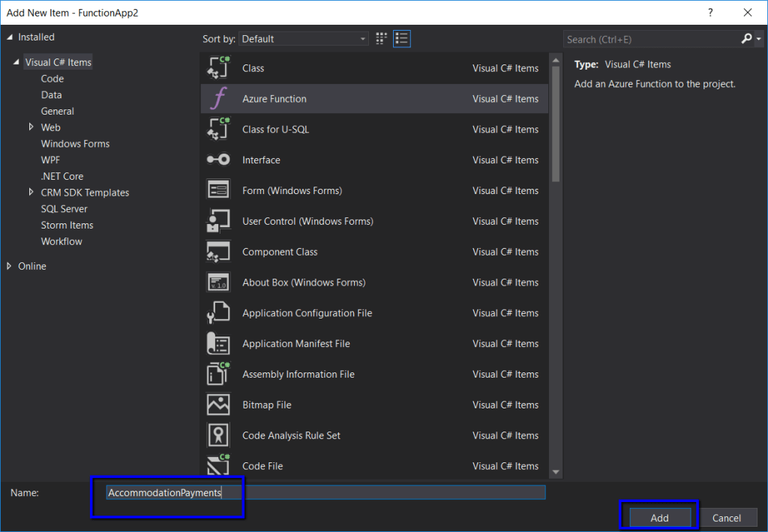The height and width of the screenshot is (532, 768).
Task: Select .NET Core in category tree
Action: tap(62, 176)
